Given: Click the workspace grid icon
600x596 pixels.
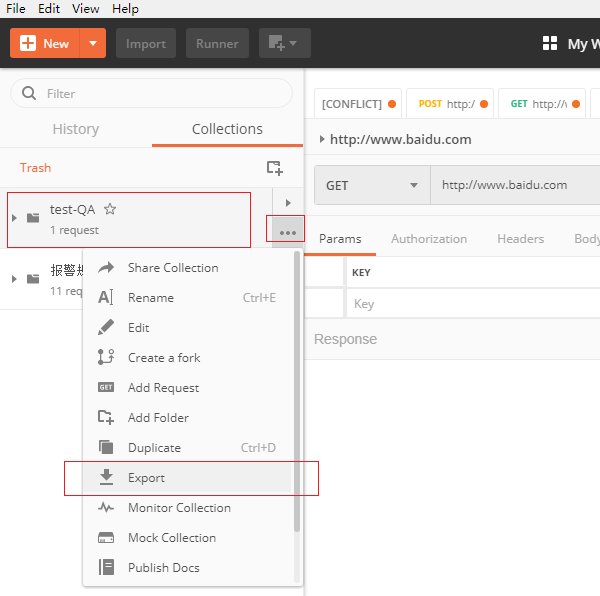Looking at the screenshot, I should coord(549,44).
